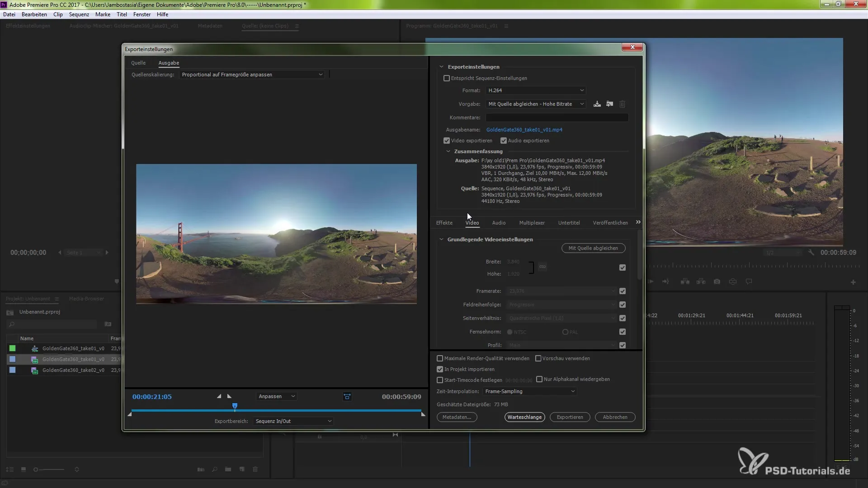Open the Source panel hamburger menu
Image resolution: width=868 pixels, height=488 pixels.
297,26
